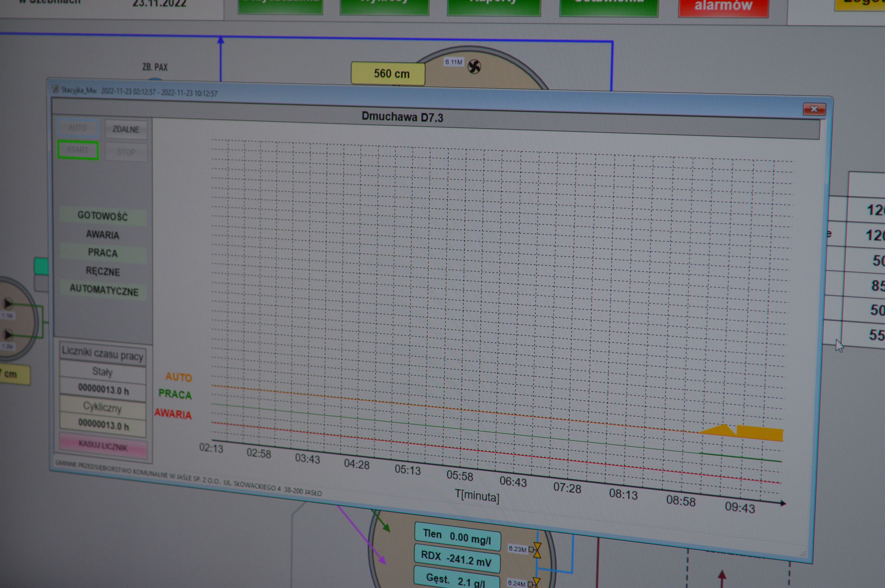
Task: Close the Dmuchawa D7.3 popup window
Action: 814,109
